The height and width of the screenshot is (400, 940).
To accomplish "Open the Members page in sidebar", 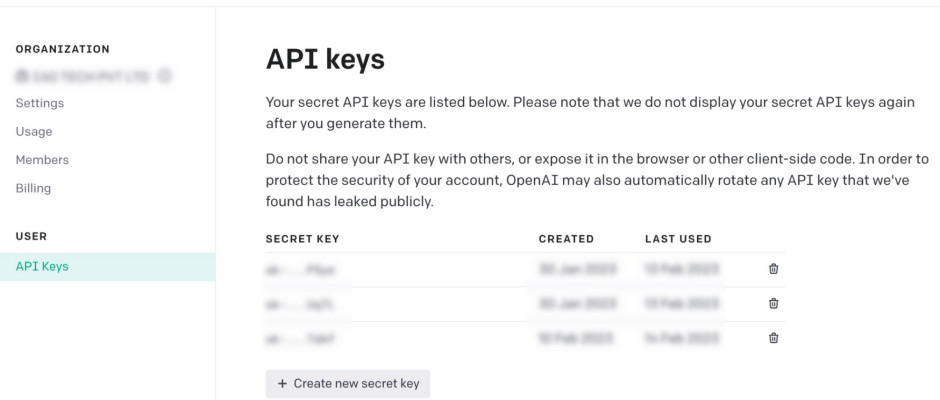I will [x=42, y=160].
